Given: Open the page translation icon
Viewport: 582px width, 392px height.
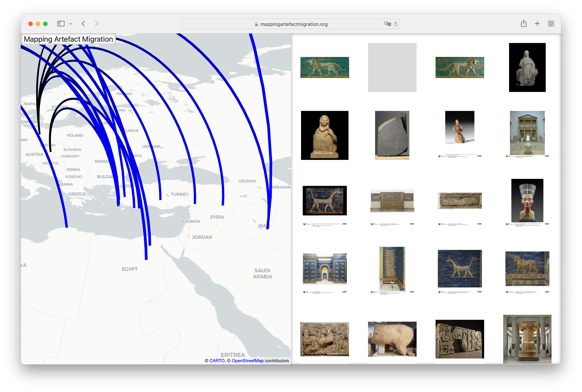Looking at the screenshot, I should click(x=387, y=24).
